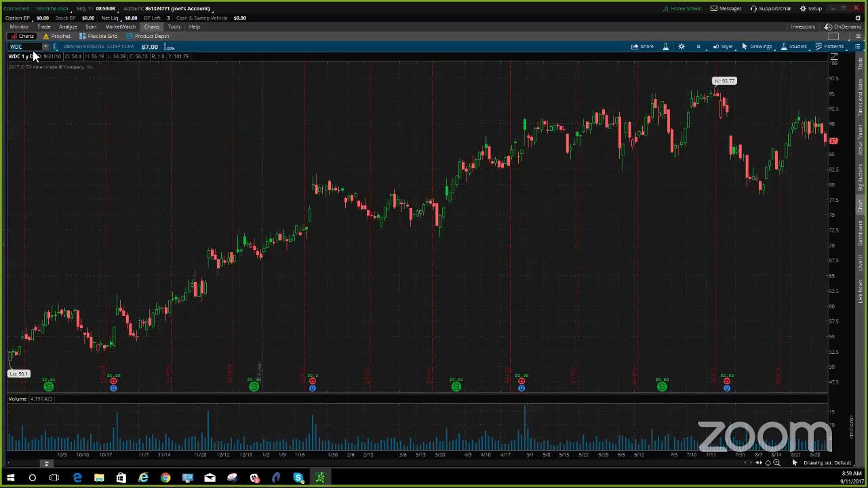Screen dimensions: 868x488
Task: Toggle the Big Buttons side panel
Action: (861, 178)
